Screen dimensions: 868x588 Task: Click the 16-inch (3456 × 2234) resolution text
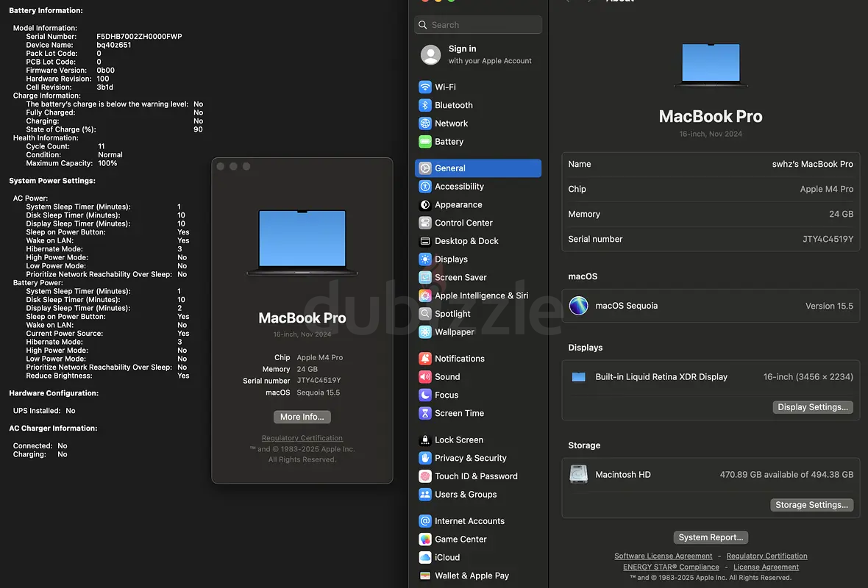click(808, 377)
